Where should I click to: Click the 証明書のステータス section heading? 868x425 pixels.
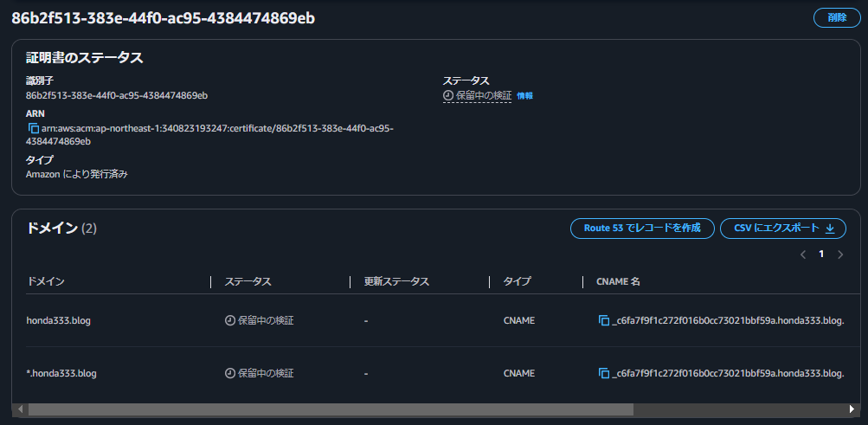pyautogui.click(x=85, y=57)
